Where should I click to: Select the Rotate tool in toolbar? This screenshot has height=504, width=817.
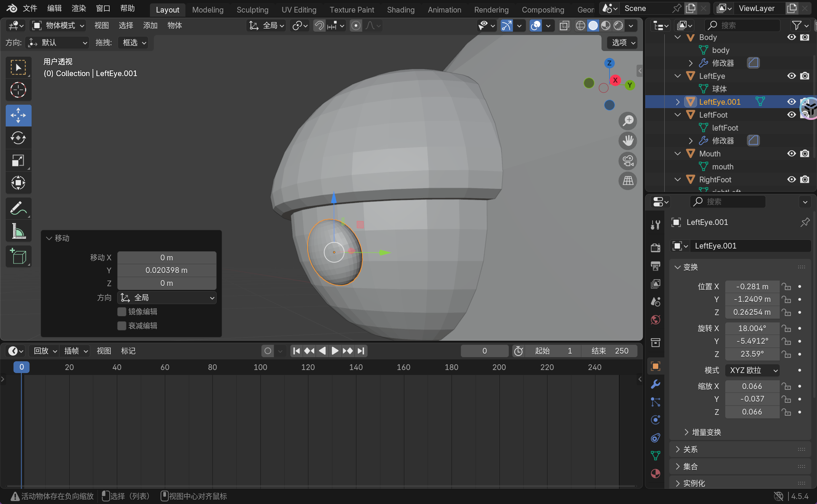18,138
